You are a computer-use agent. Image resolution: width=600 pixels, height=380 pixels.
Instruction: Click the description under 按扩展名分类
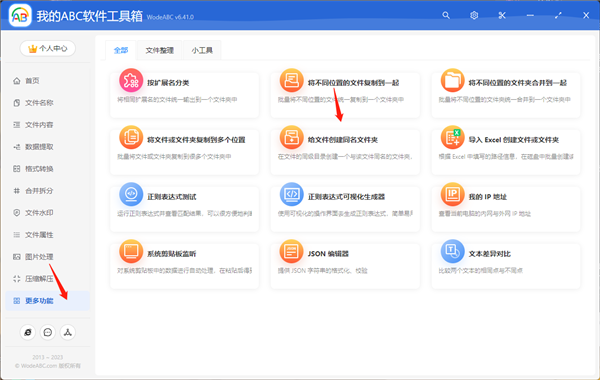point(177,99)
